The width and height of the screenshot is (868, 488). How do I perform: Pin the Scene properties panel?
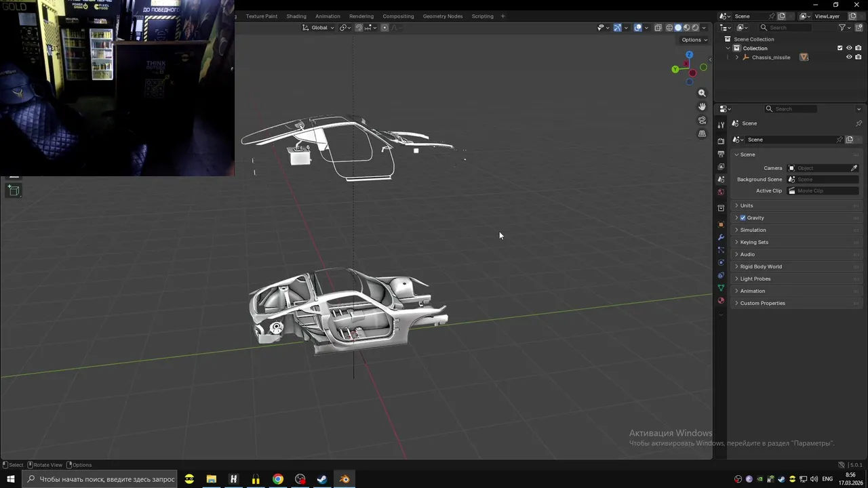tap(859, 123)
